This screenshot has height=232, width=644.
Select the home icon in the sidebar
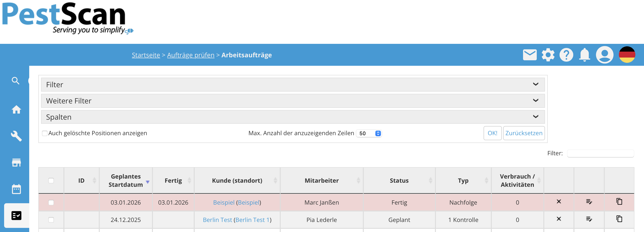[16, 110]
